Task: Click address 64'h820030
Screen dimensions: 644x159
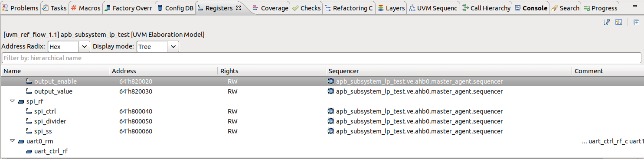Action: (136, 91)
